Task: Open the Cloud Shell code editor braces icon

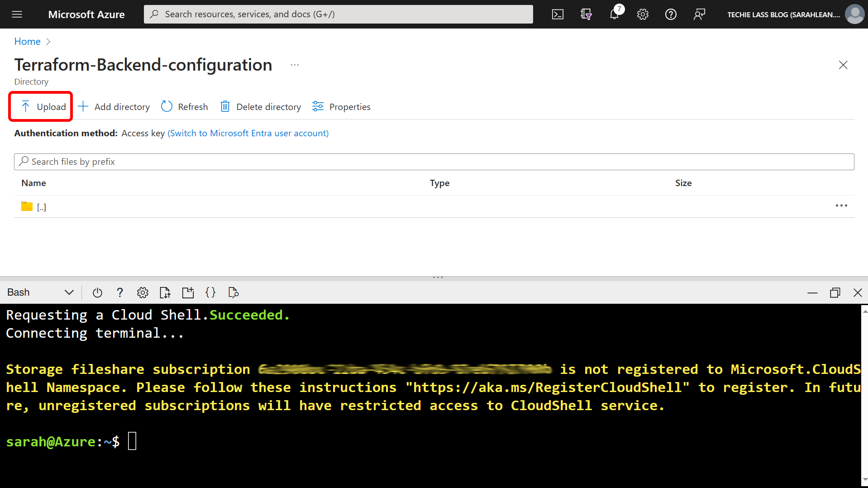Action: coord(210,292)
